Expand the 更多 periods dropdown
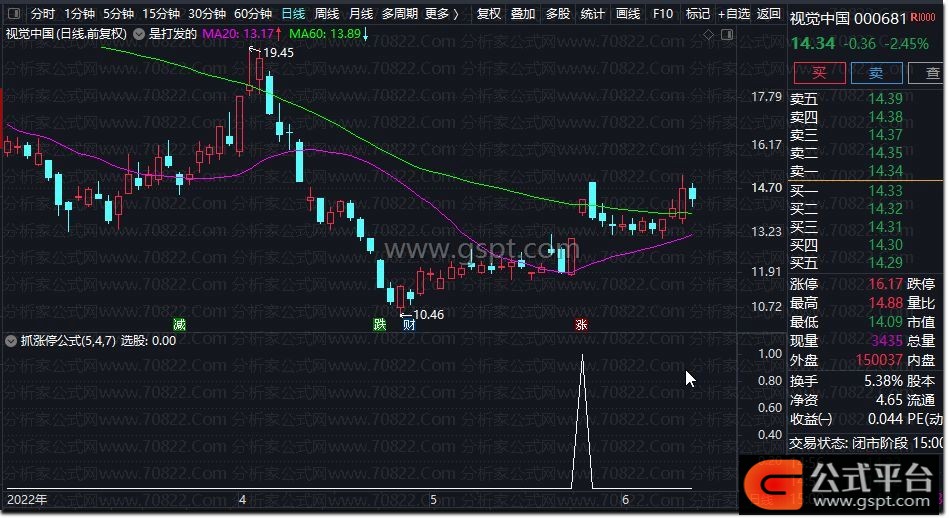This screenshot has height=518, width=949. coord(442,13)
